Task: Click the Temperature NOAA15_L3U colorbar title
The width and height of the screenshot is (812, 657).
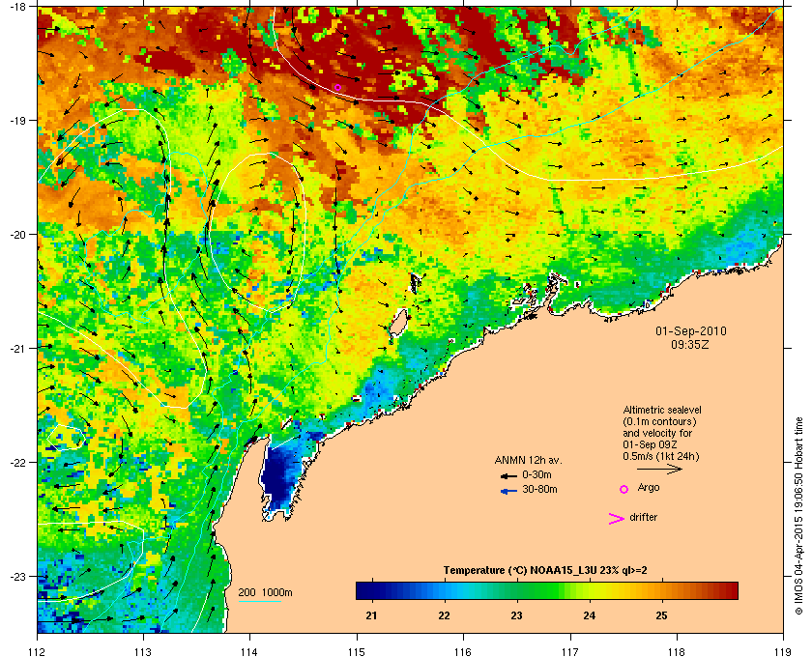Action: [x=545, y=571]
